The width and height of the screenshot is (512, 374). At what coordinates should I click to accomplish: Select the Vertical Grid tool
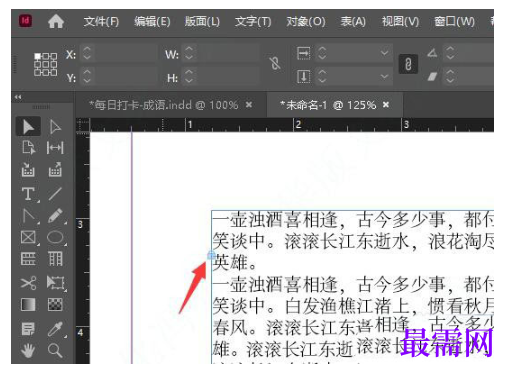[x=55, y=259]
